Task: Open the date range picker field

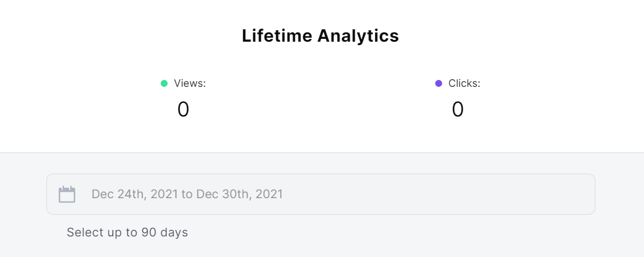Action: point(320,194)
